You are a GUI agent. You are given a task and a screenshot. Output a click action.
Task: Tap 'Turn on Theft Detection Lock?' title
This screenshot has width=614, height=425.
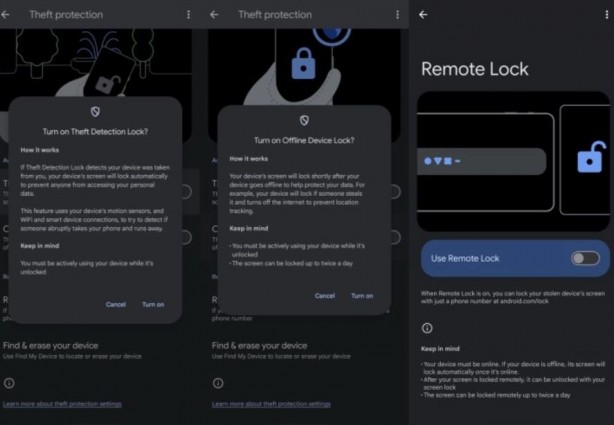[x=95, y=132]
